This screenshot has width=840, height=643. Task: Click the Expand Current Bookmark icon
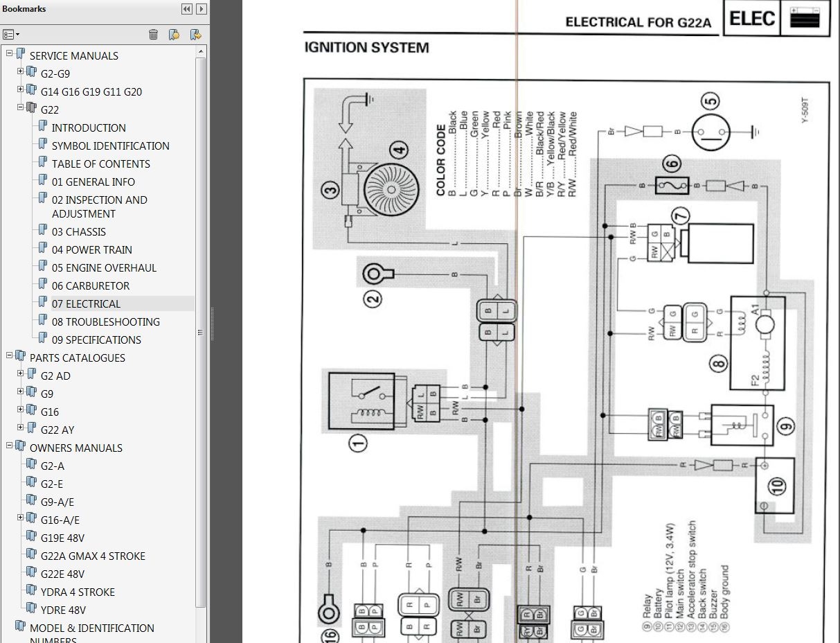click(195, 35)
